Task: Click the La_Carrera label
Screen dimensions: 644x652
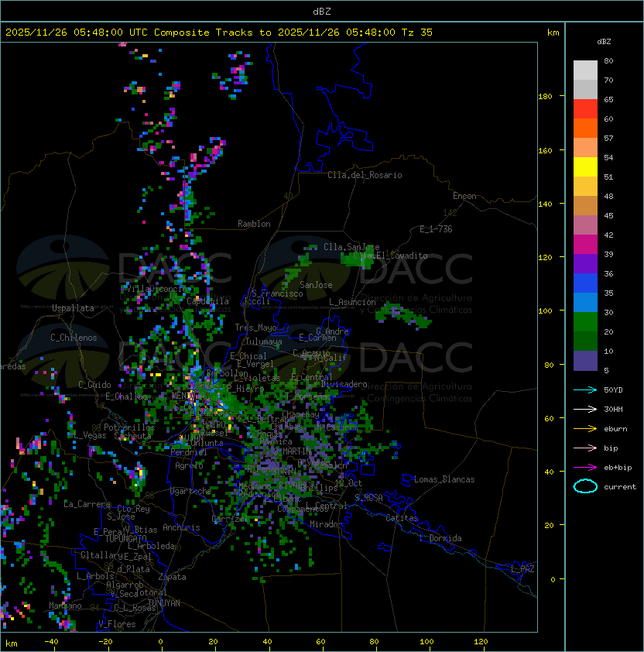Action: pos(87,504)
